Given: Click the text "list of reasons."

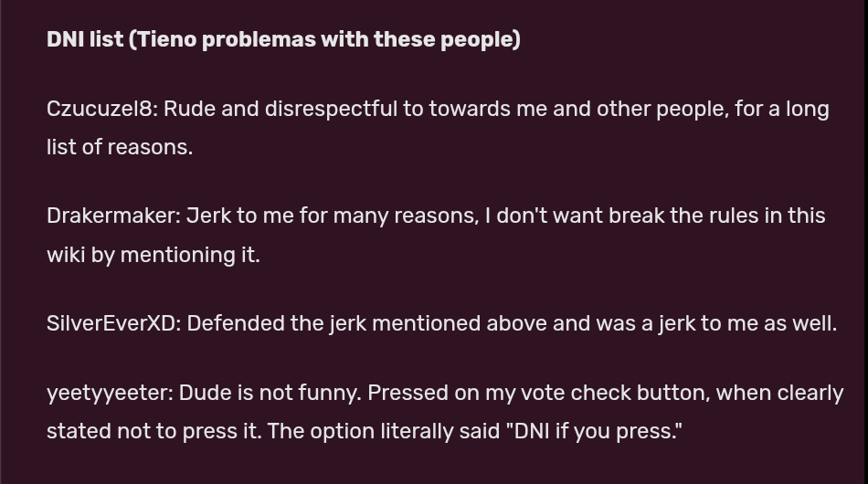Looking at the screenshot, I should 120,148.
